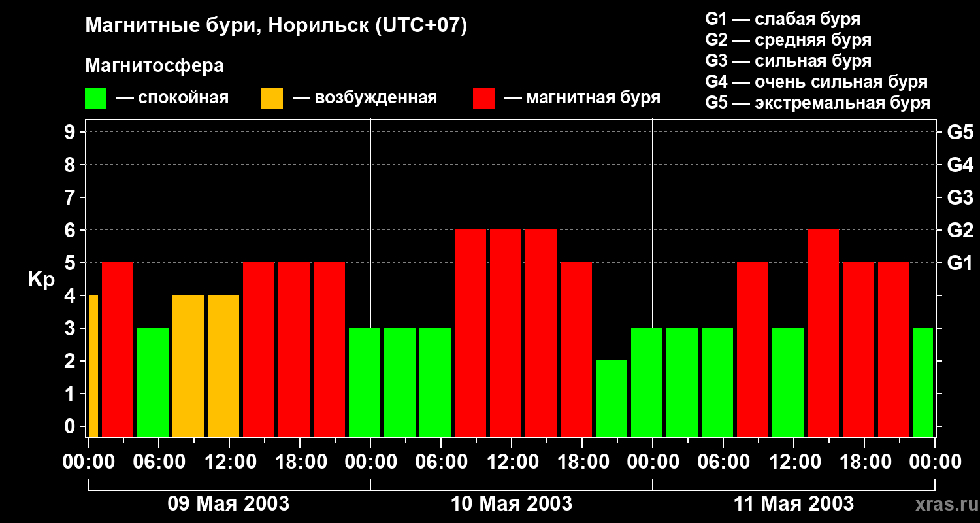This screenshot has height=523, width=980.
Task: Click the 12:00 label above 09 Мая 2003
Action: (x=229, y=462)
